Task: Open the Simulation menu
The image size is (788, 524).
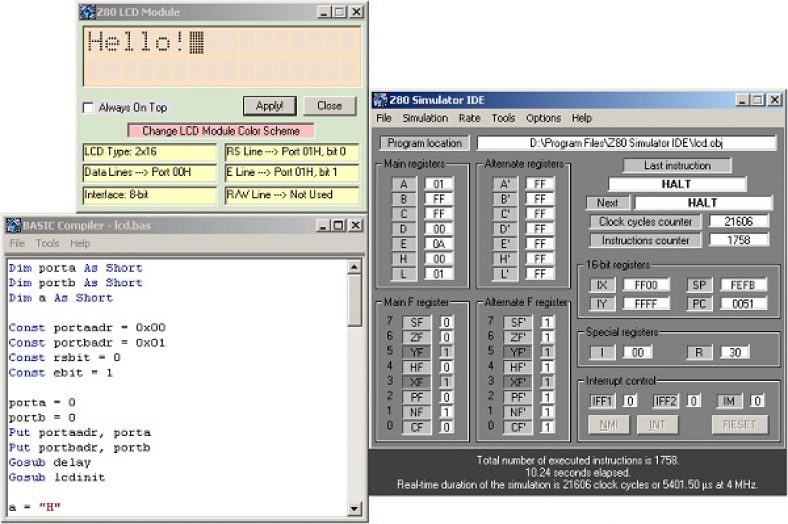Action: (425, 118)
